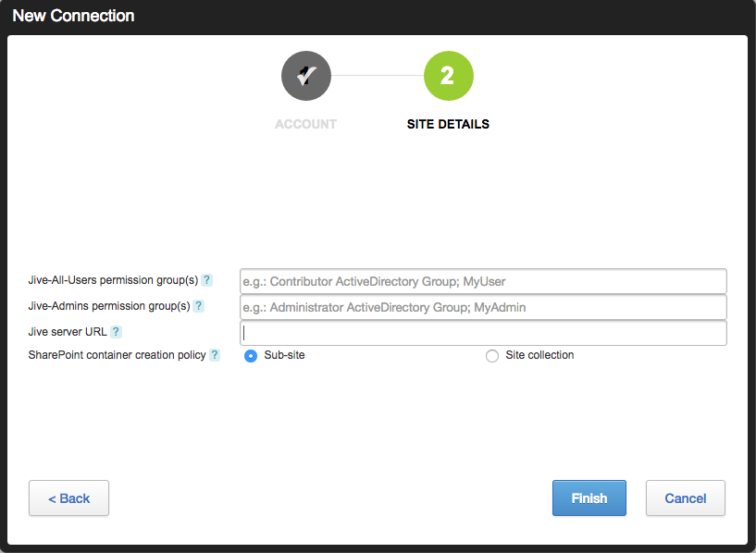Viewport: 756px width, 553px height.
Task: Select step 2 Site Details circle
Action: (x=449, y=76)
